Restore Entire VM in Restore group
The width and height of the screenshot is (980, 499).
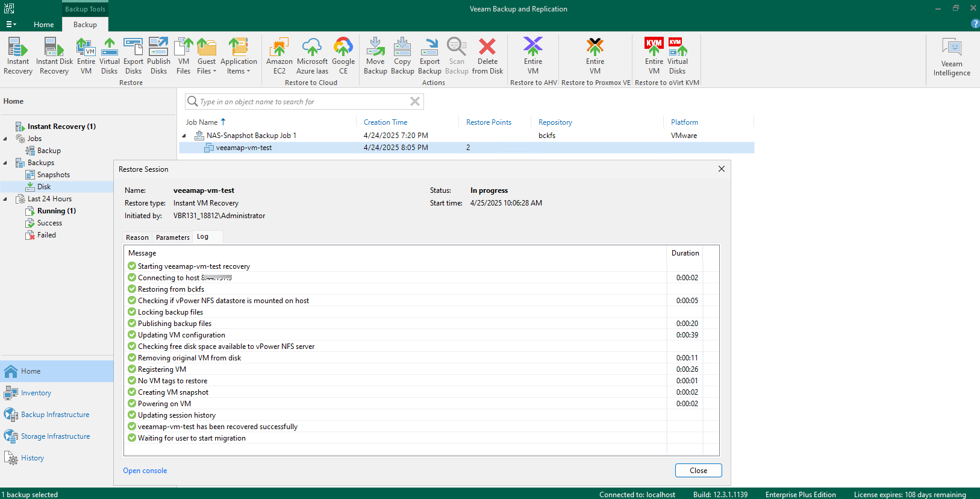coord(86,56)
